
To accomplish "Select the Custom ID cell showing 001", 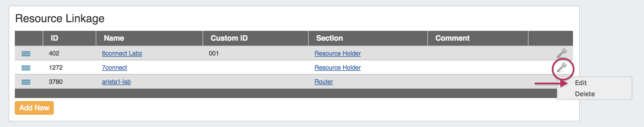I will [214, 53].
